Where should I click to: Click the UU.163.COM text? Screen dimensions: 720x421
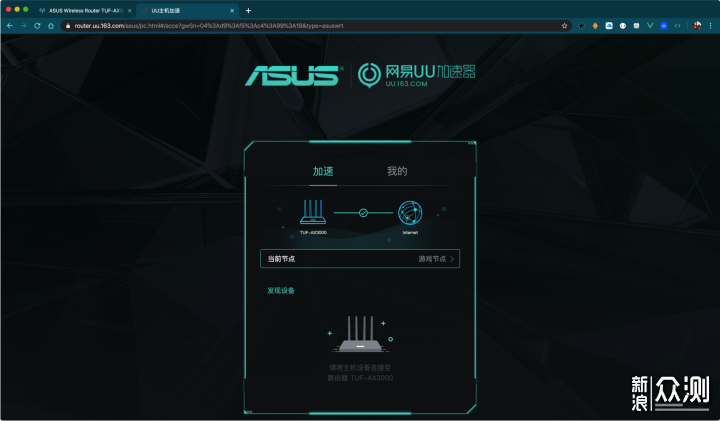[x=406, y=84]
